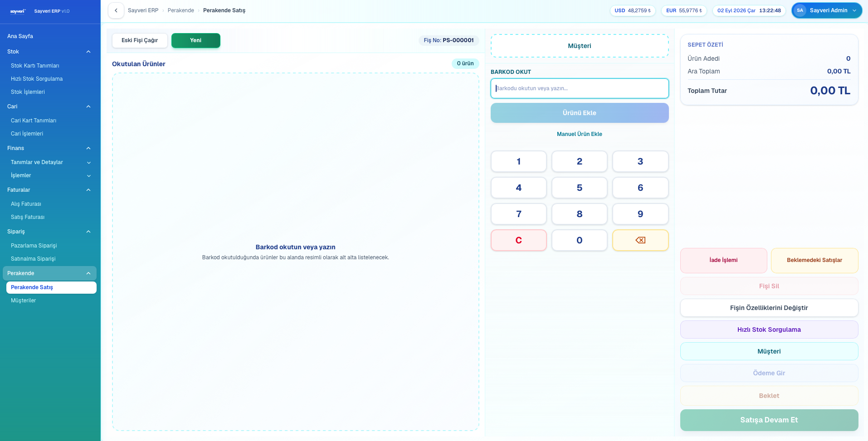This screenshot has width=868, height=441.
Task: Click purple Hızlı Stok Sorgulama button
Action: [769, 330]
